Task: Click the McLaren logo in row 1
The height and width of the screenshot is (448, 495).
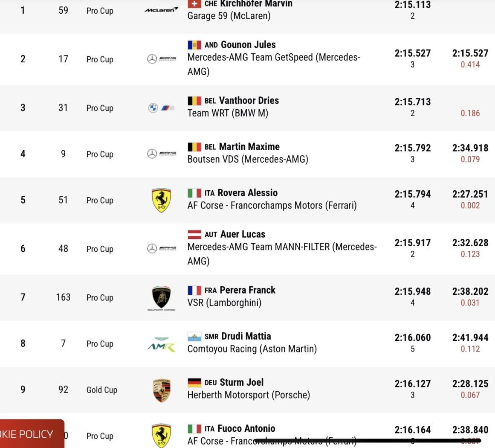Action: [161, 10]
